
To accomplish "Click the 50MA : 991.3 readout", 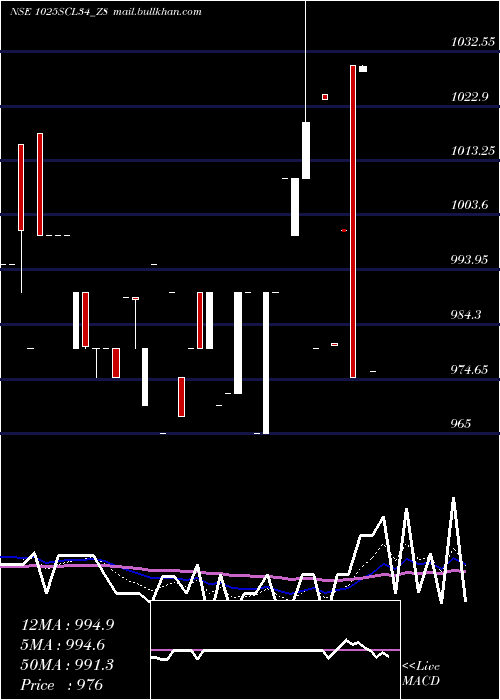I will click(67, 665).
